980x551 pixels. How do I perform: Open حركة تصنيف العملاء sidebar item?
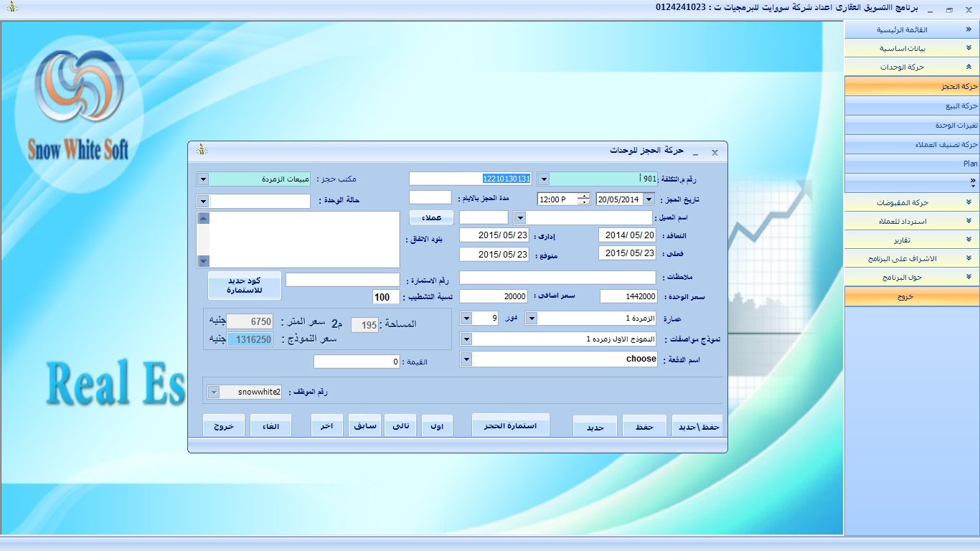pyautogui.click(x=912, y=145)
